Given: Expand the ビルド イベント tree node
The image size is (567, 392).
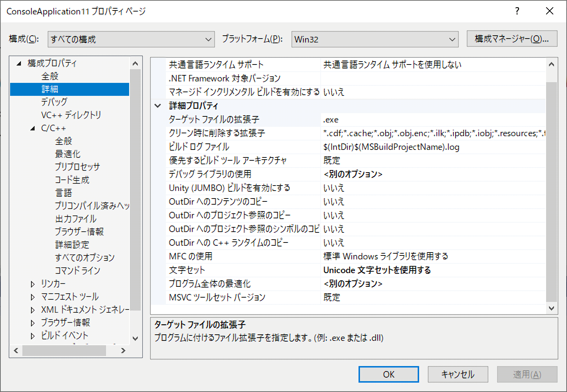Looking at the screenshot, I should pyautogui.click(x=33, y=336).
